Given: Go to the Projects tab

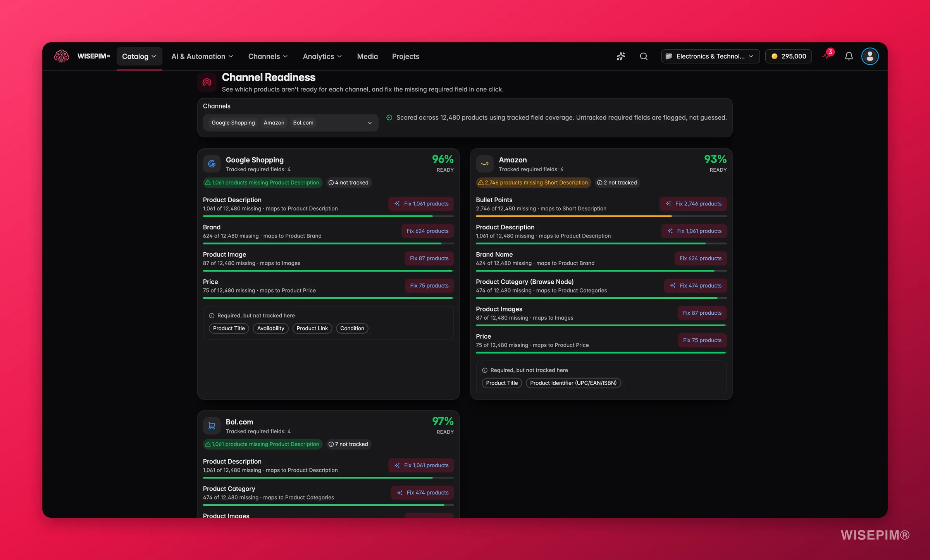Looking at the screenshot, I should point(405,56).
